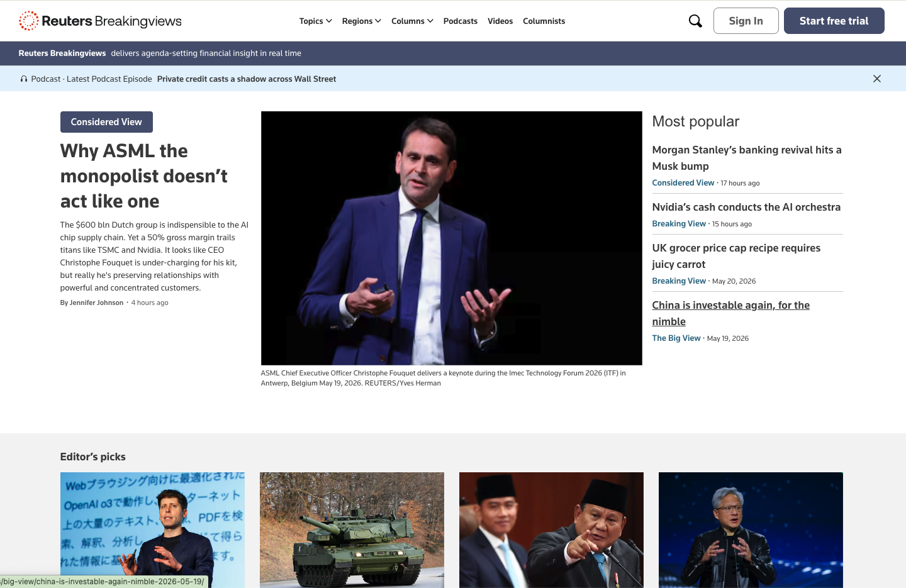Expand the Regions dropdown menu
This screenshot has width=906, height=588.
(362, 21)
